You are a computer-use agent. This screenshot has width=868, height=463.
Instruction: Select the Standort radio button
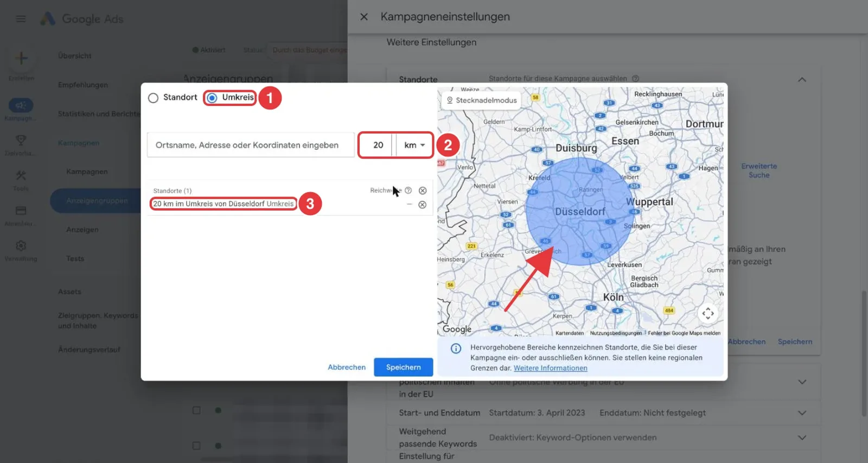point(154,98)
